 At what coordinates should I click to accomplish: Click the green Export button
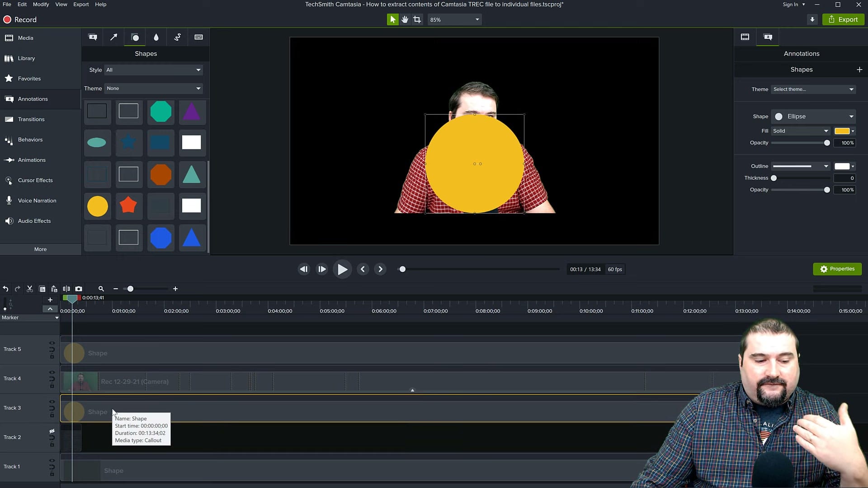[x=843, y=19]
